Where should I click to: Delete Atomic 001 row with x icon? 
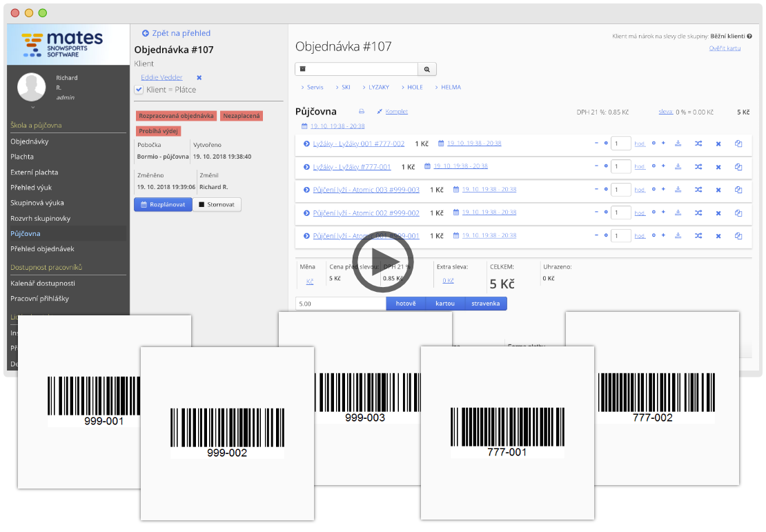coord(718,237)
